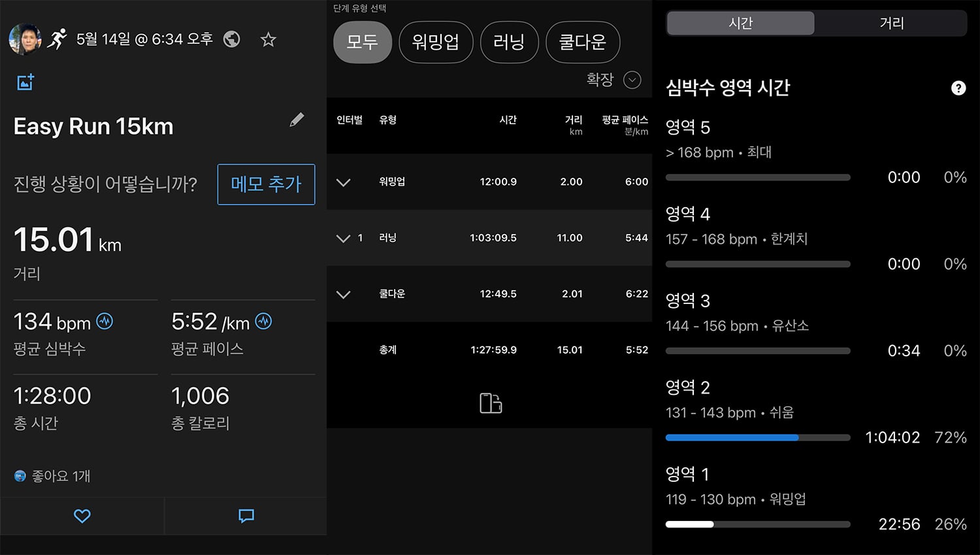This screenshot has height=555, width=980.
Task: Click the 영역 5 zone label
Action: [687, 127]
